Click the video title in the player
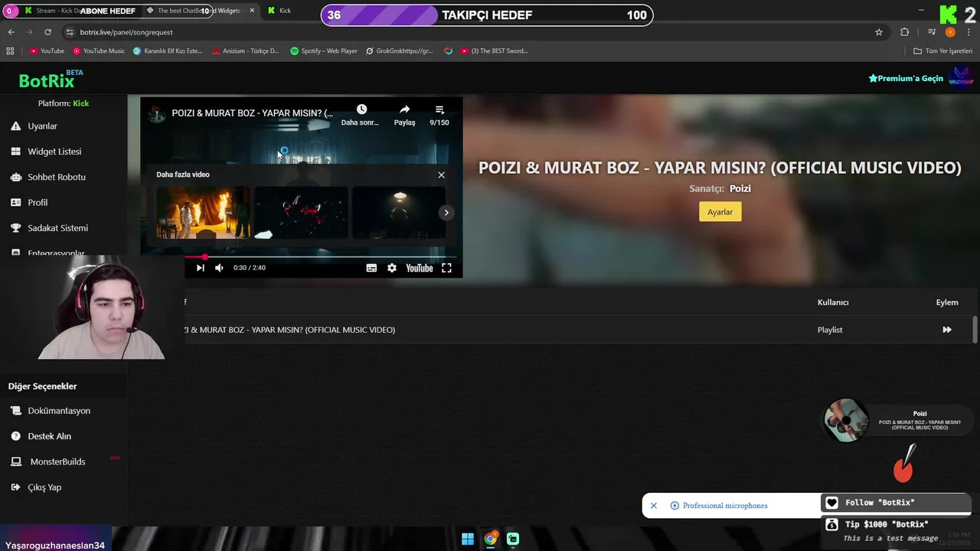 pos(253,113)
